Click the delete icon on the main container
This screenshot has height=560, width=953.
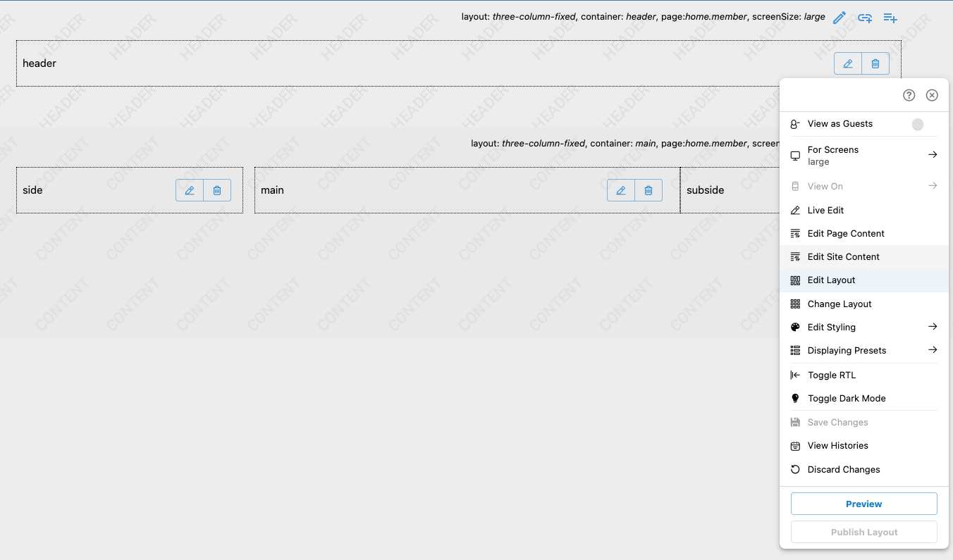tap(648, 189)
